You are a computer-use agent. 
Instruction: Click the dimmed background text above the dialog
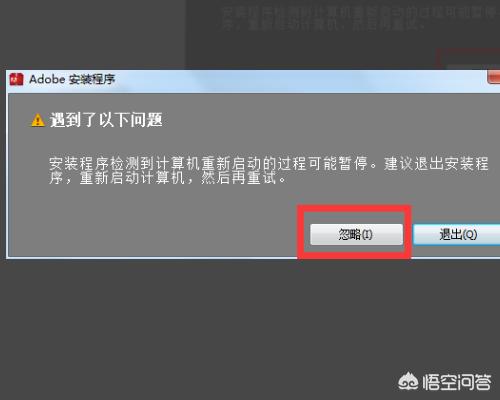pyautogui.click(x=358, y=19)
